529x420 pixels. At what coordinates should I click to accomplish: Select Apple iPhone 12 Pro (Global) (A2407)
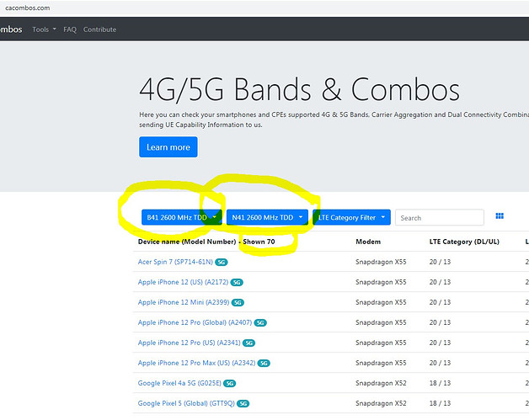[x=195, y=322]
